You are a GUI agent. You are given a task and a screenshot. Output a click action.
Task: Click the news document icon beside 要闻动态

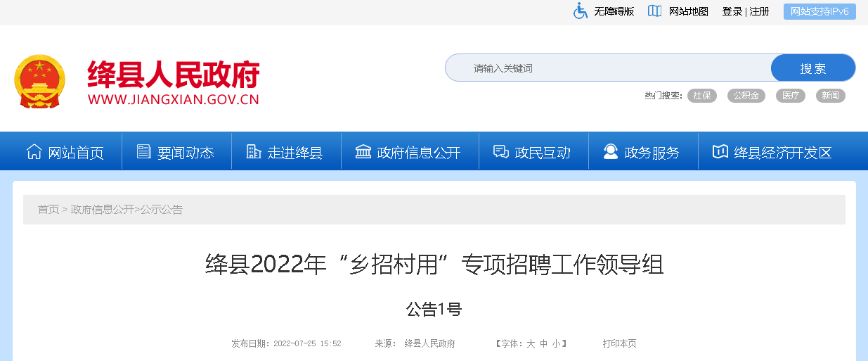144,152
